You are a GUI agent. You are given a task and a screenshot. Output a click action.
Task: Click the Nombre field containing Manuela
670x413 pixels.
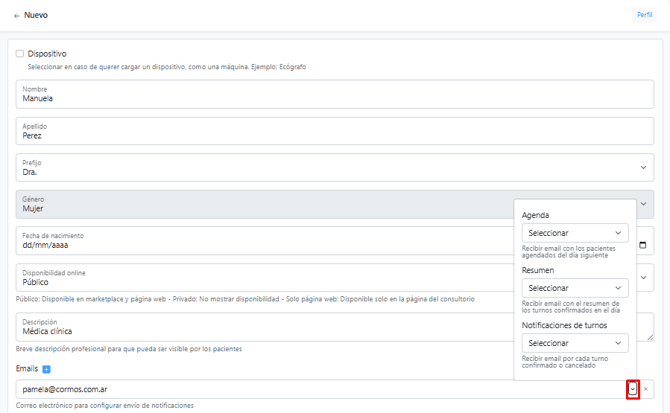click(335, 94)
